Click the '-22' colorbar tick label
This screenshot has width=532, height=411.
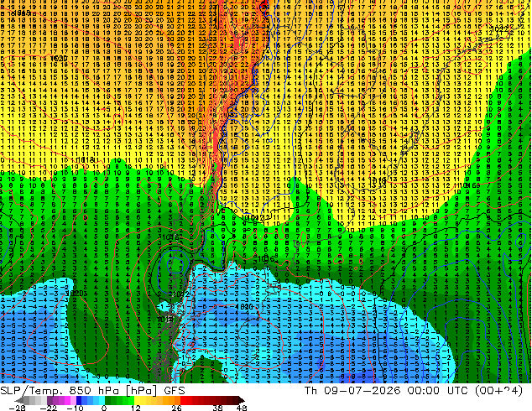coord(48,408)
